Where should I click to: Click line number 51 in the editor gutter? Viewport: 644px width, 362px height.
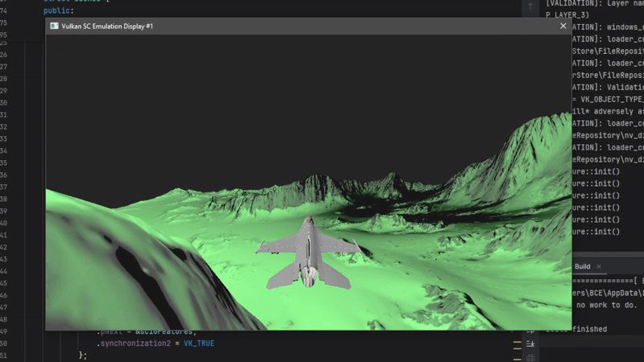[4, 355]
